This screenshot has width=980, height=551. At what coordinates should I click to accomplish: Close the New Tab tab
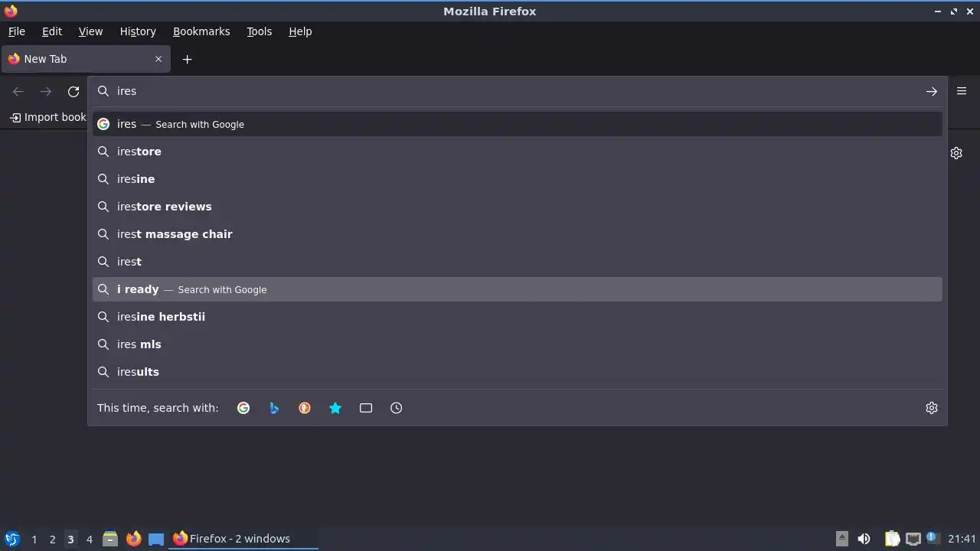[x=158, y=59]
